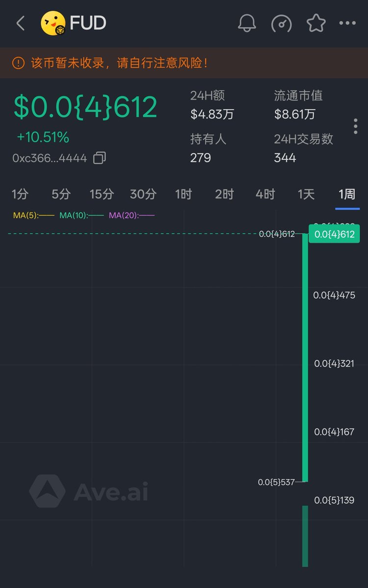Tap the back arrow icon
The width and height of the screenshot is (368, 588).
click(x=21, y=23)
